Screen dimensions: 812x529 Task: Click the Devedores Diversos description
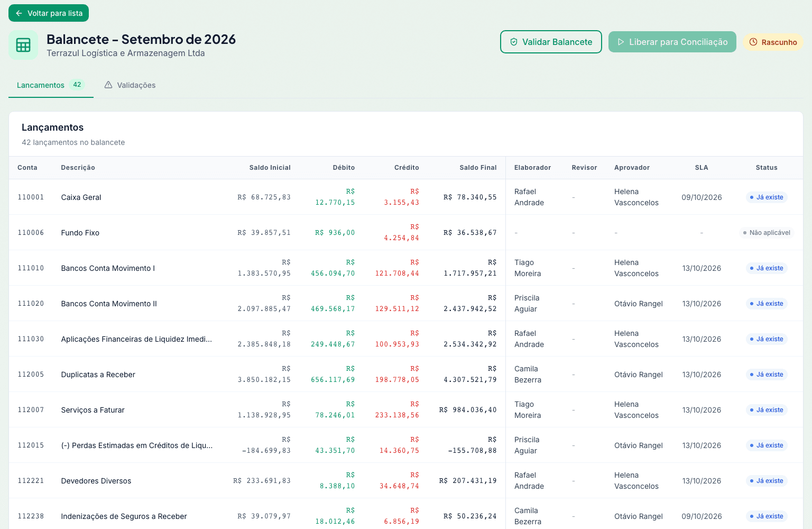tap(96, 481)
